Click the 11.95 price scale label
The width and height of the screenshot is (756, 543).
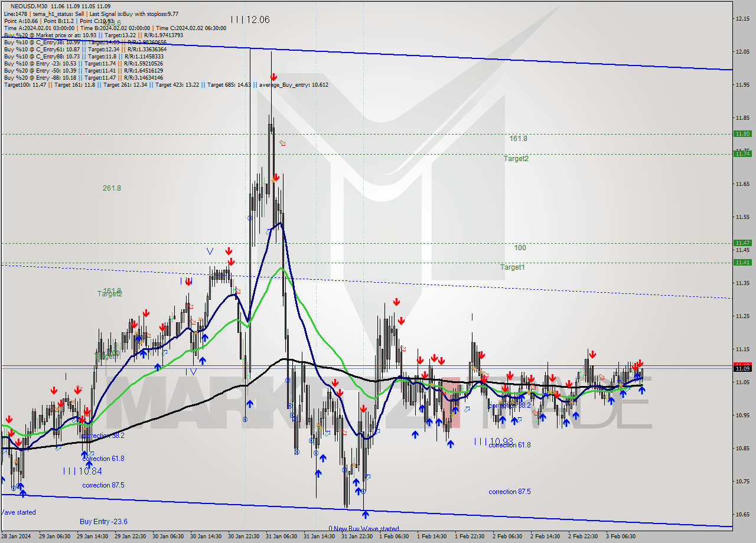pos(742,85)
